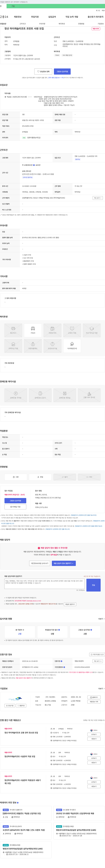
Task: Click the 식사제공(2식) welfare icon card
Action: click(72, 346)
